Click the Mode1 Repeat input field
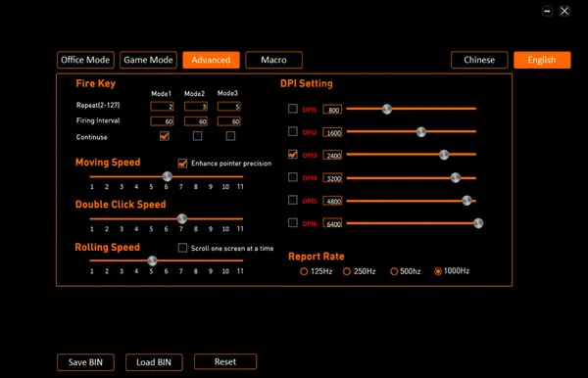The image size is (588, 378). pos(162,107)
